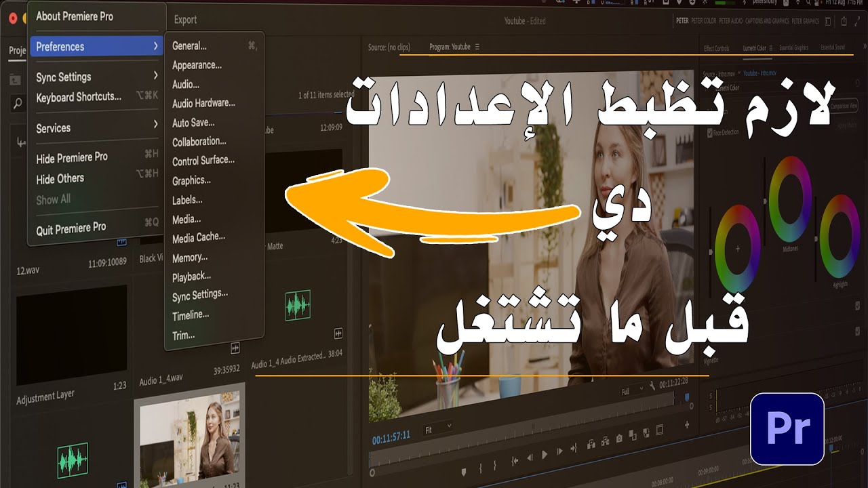
Task: Expand the Preferences submenu arrow
Action: [x=155, y=46]
